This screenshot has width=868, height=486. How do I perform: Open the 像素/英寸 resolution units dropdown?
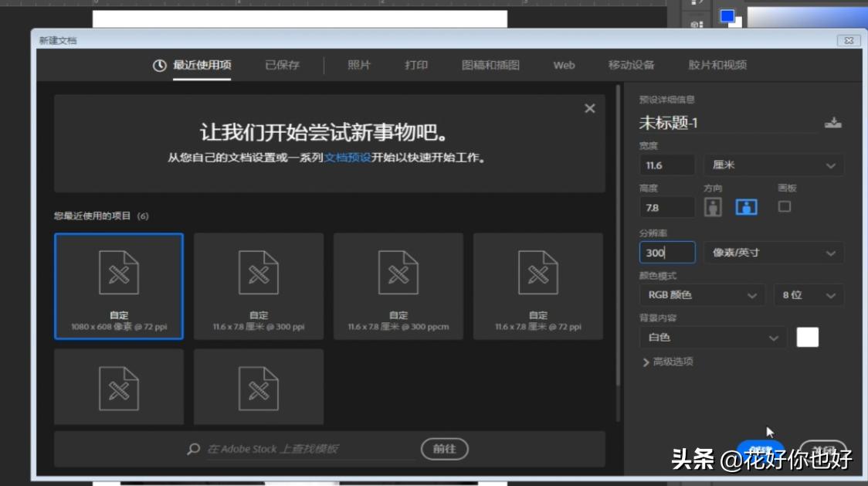point(773,252)
